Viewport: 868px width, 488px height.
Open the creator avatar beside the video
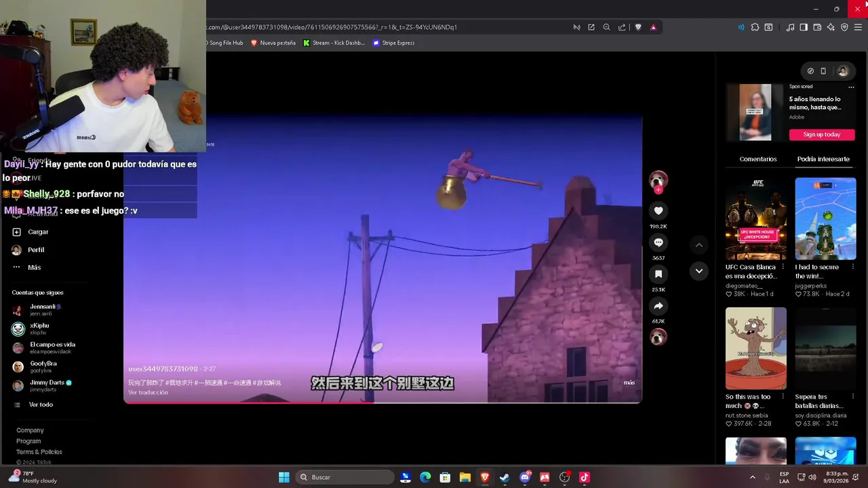click(x=658, y=180)
